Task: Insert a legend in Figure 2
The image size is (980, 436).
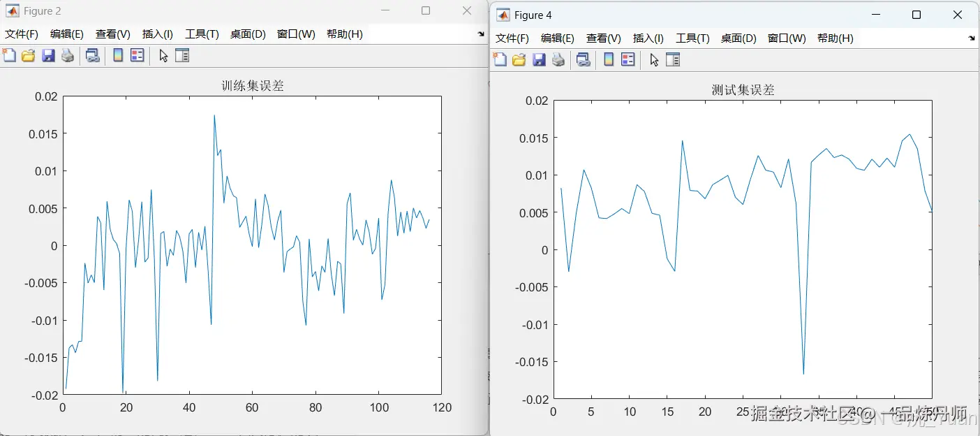Action: click(x=138, y=56)
